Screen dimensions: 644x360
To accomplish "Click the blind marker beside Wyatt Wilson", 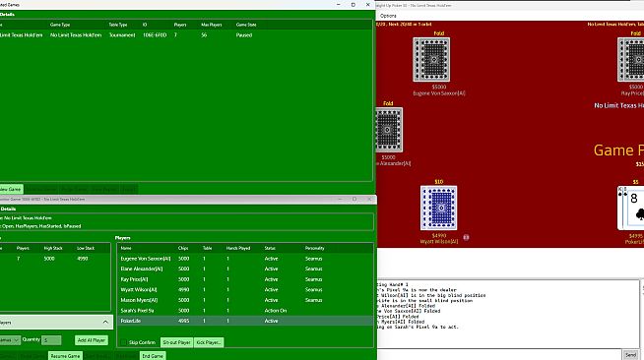I will pos(466,237).
